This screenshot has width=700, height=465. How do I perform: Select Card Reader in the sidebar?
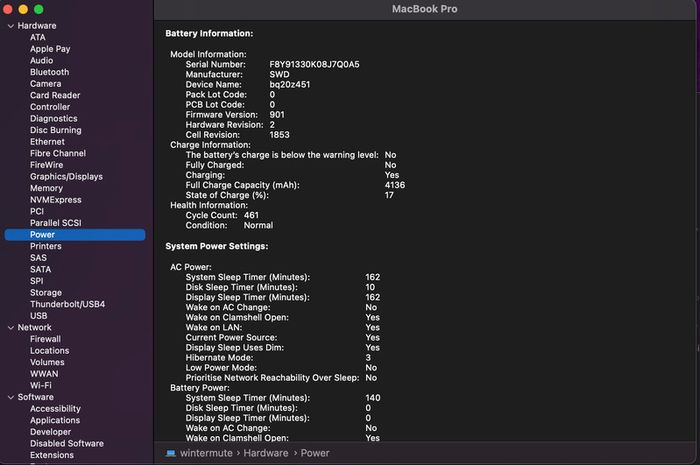click(55, 95)
